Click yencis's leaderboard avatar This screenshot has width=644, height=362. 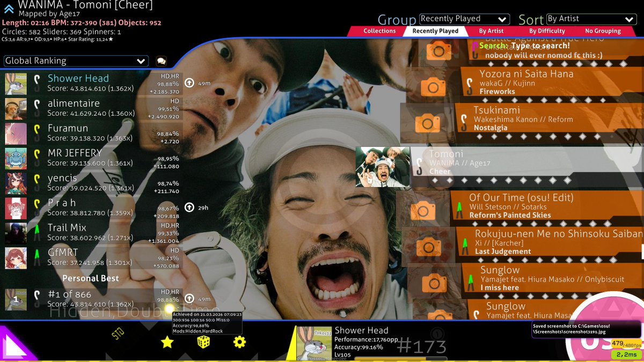click(16, 183)
